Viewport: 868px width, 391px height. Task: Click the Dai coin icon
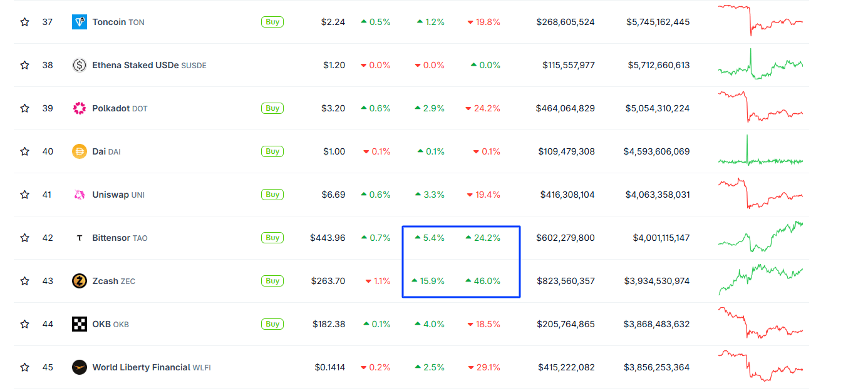80,151
